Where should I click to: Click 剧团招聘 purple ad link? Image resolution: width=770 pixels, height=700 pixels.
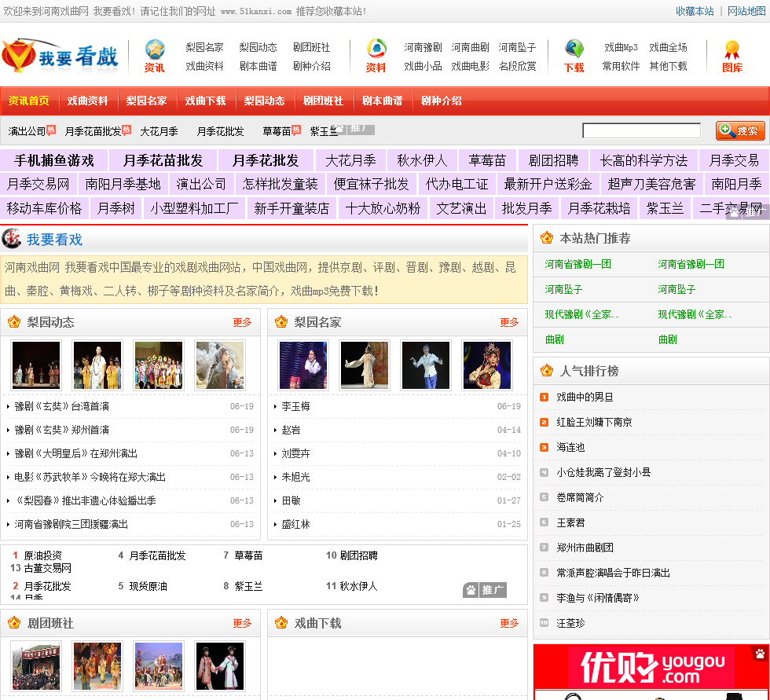[553, 160]
